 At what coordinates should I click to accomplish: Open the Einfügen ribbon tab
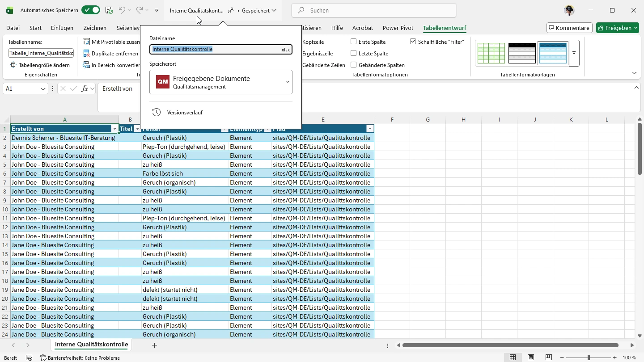[62, 28]
